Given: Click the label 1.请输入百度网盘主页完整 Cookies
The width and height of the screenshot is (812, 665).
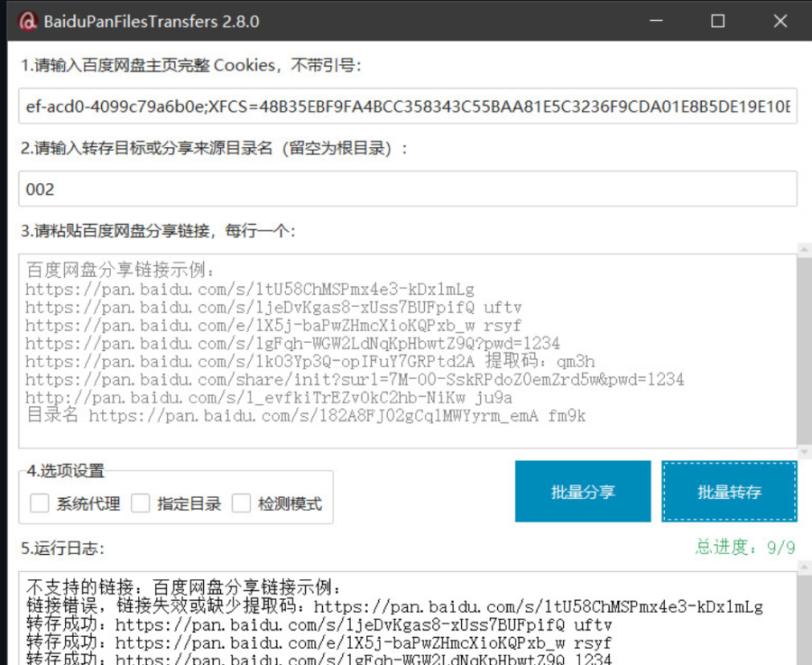Looking at the screenshot, I should [190, 65].
